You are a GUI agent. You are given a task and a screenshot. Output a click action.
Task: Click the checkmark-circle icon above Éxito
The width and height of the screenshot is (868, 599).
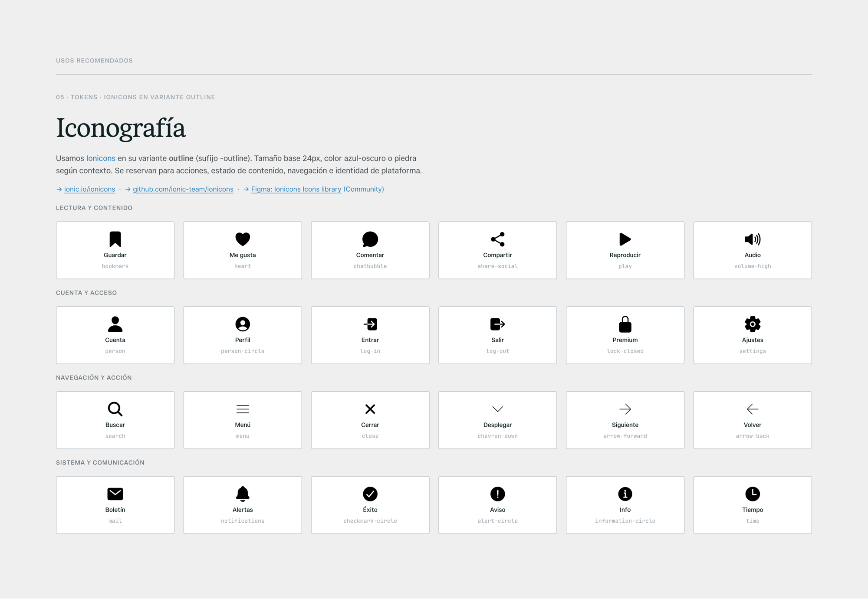click(370, 494)
